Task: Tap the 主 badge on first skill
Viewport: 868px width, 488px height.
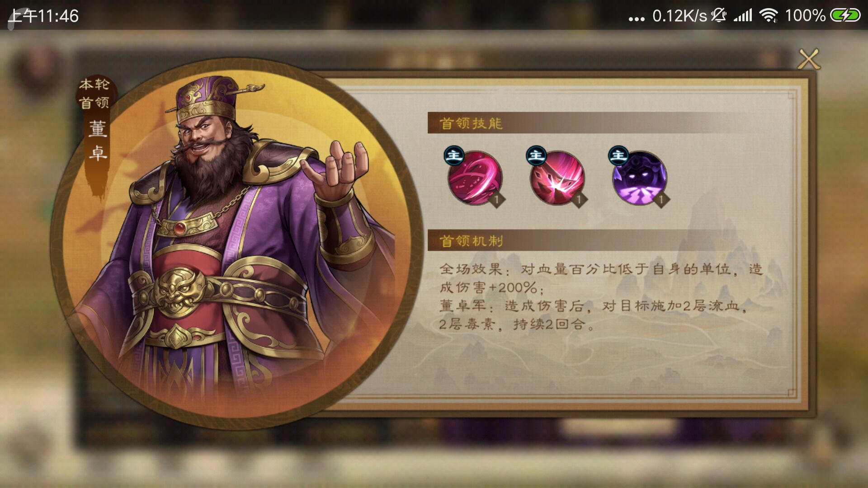Action: tap(453, 156)
